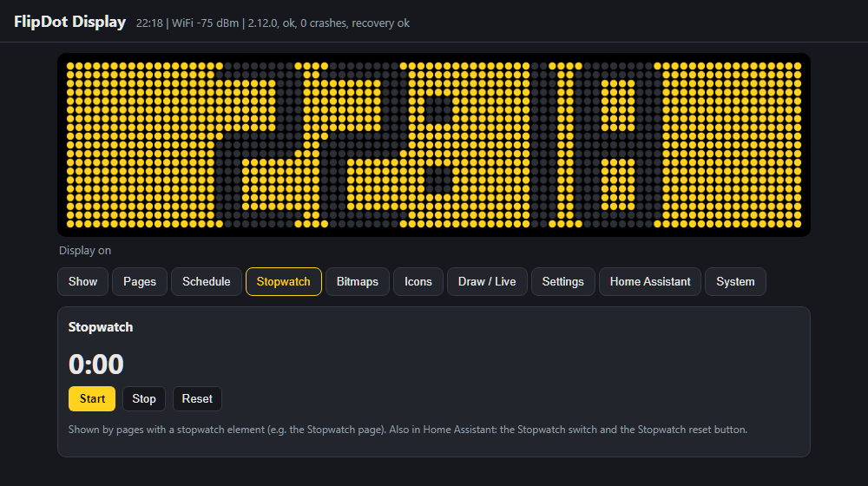
Task: Click the stopwatch help description text
Action: 407,430
